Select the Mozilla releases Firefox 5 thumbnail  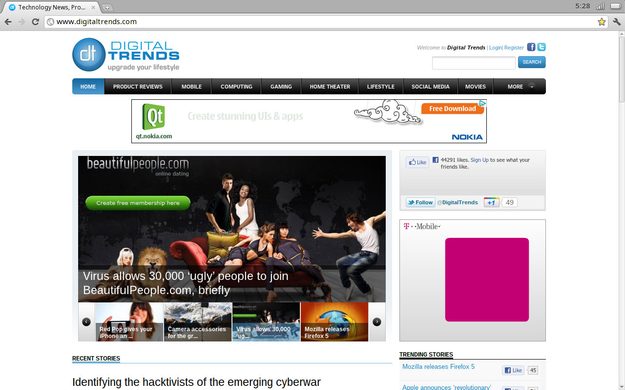point(334,321)
